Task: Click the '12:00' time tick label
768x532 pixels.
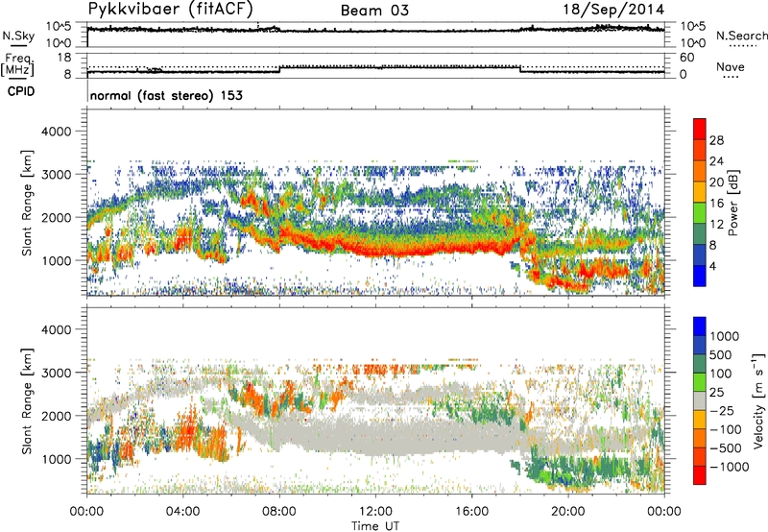Action: coord(375,512)
